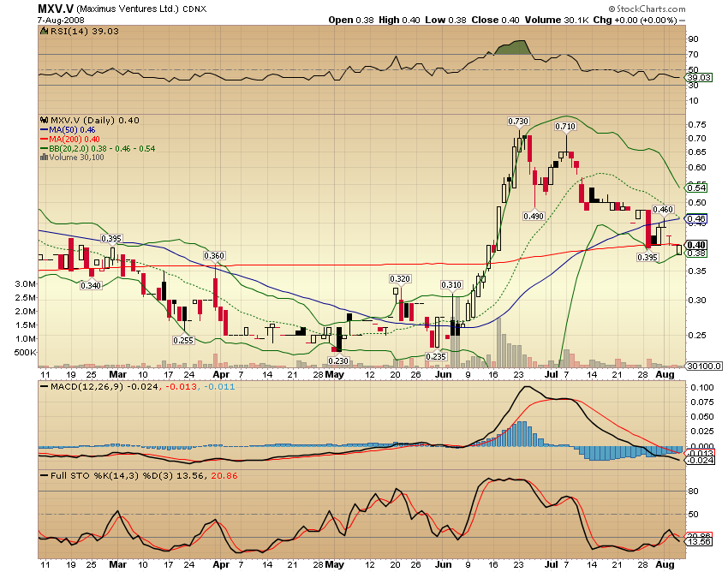Viewport: 728px width, 572px height.
Task: Click the chart date 7-Aug-2008
Action: point(61,20)
